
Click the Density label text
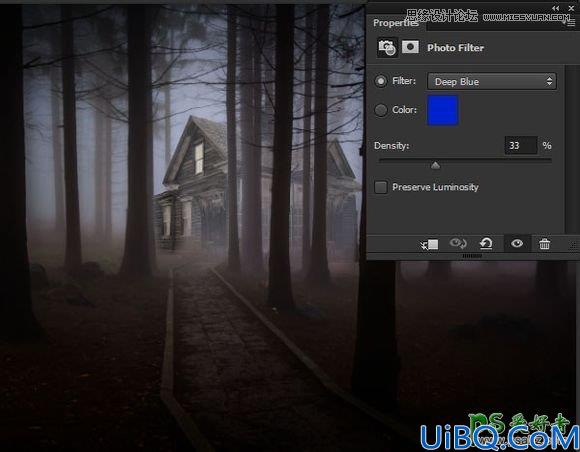(x=391, y=146)
